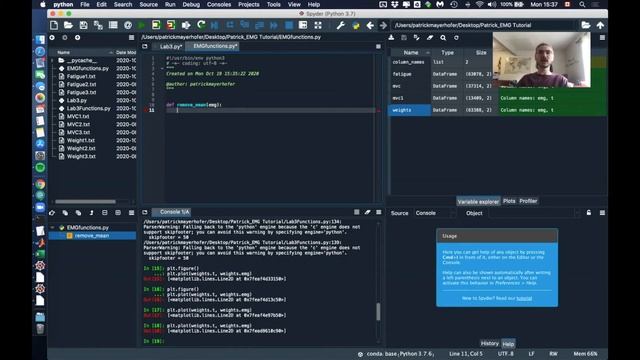
Task: Sort variables by the Name column
Action: (411, 53)
